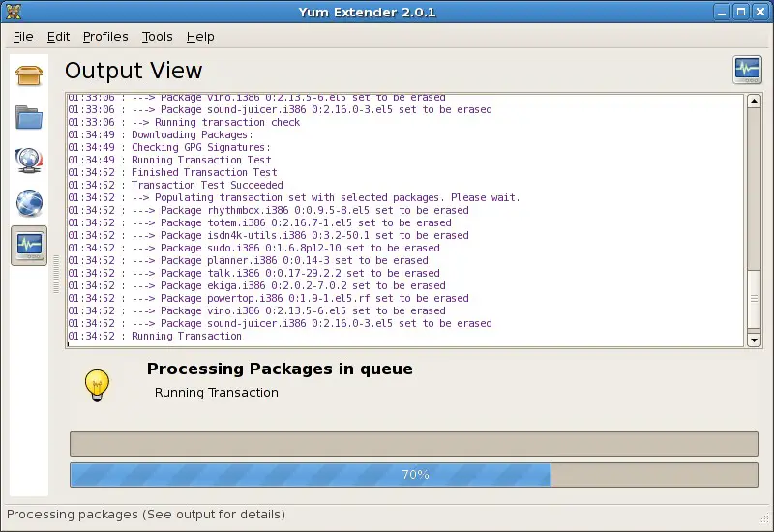Click the output log scrollbar up arrow
Image resolution: width=774 pixels, height=532 pixels.
click(x=754, y=102)
